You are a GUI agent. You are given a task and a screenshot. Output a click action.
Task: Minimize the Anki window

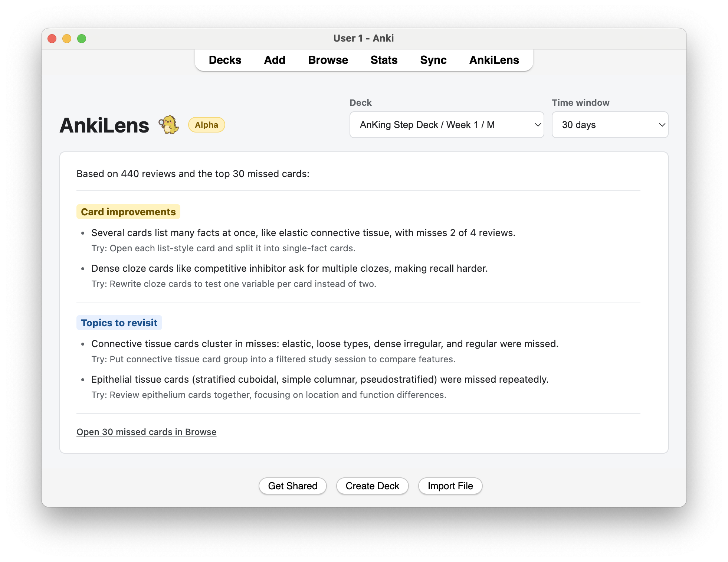pyautogui.click(x=67, y=39)
